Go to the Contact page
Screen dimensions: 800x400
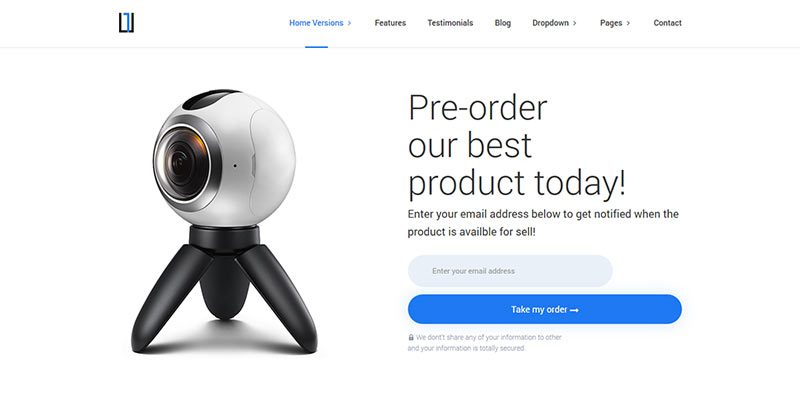tap(667, 23)
